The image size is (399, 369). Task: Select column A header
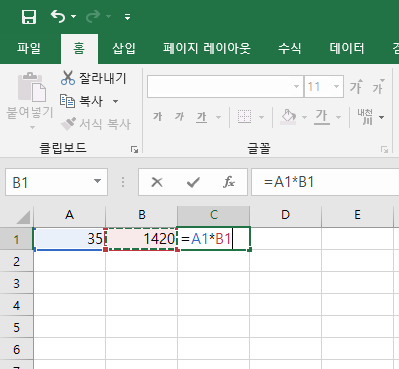point(69,215)
